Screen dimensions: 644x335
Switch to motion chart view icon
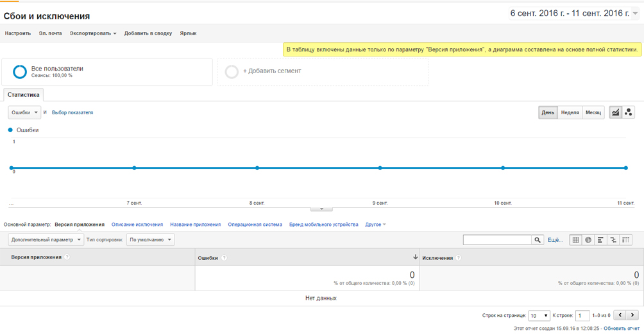(629, 112)
